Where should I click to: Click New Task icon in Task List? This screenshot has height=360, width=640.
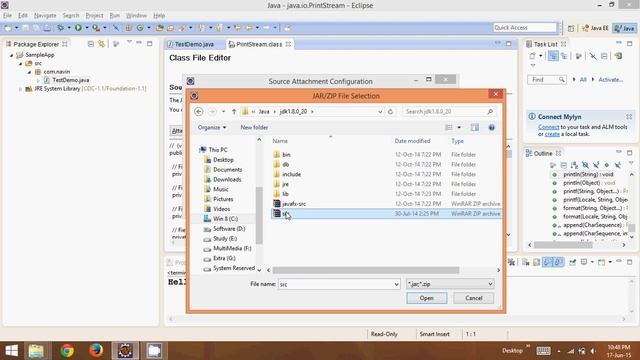tap(532, 56)
